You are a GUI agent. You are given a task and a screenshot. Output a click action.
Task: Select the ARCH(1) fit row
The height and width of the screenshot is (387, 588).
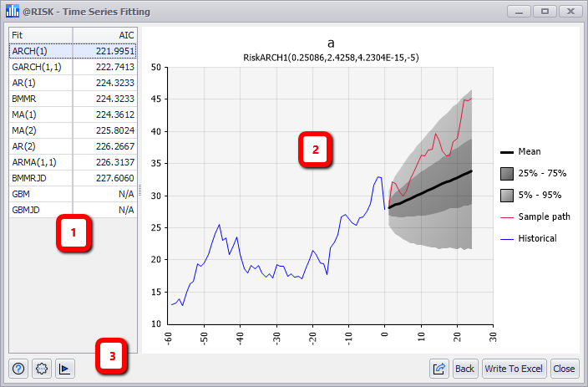[x=72, y=51]
